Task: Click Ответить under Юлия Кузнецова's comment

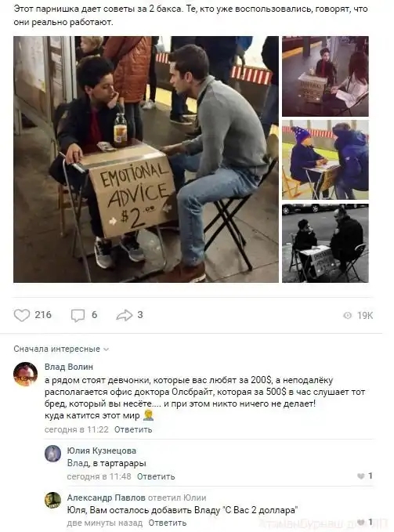Action: coord(156,476)
